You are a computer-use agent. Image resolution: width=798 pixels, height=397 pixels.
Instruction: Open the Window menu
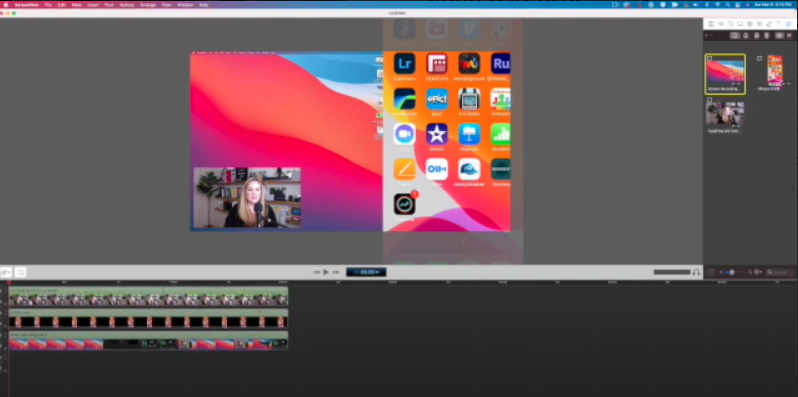tap(185, 5)
